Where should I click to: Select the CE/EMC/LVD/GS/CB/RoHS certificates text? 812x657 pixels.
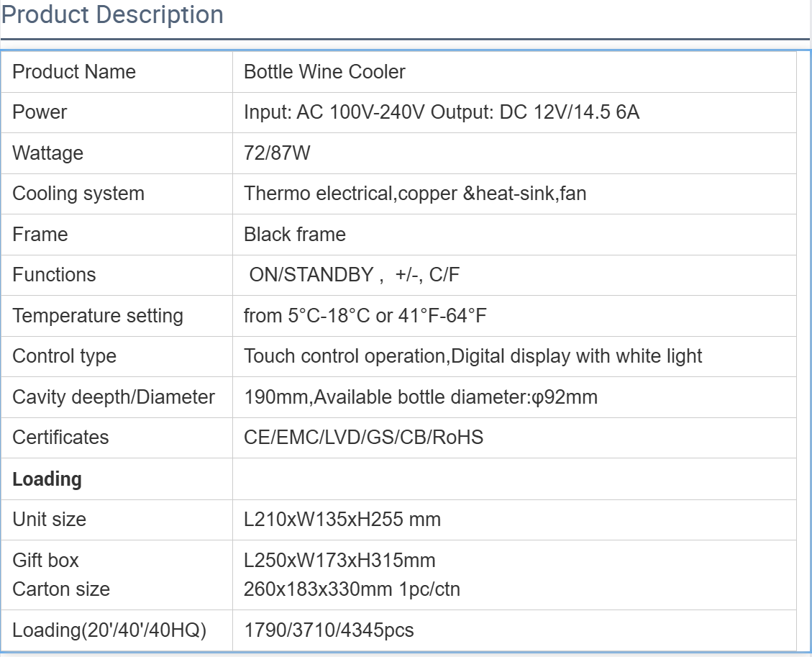tap(363, 438)
